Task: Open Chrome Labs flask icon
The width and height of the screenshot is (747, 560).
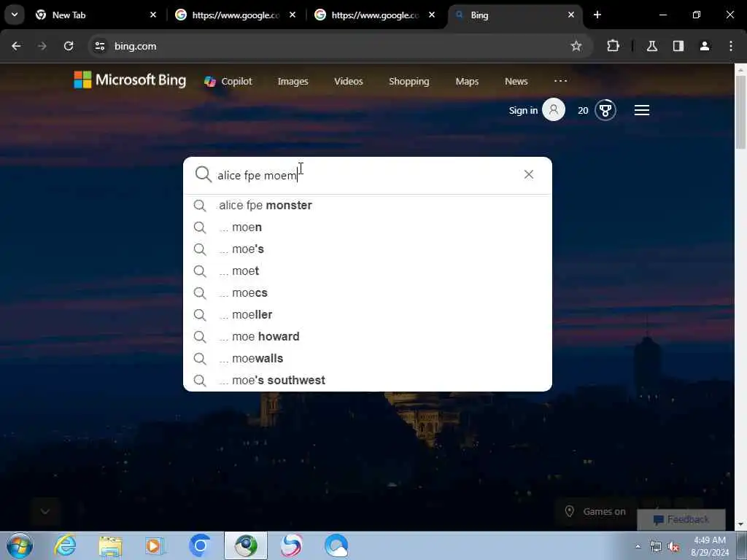Action: [652, 46]
